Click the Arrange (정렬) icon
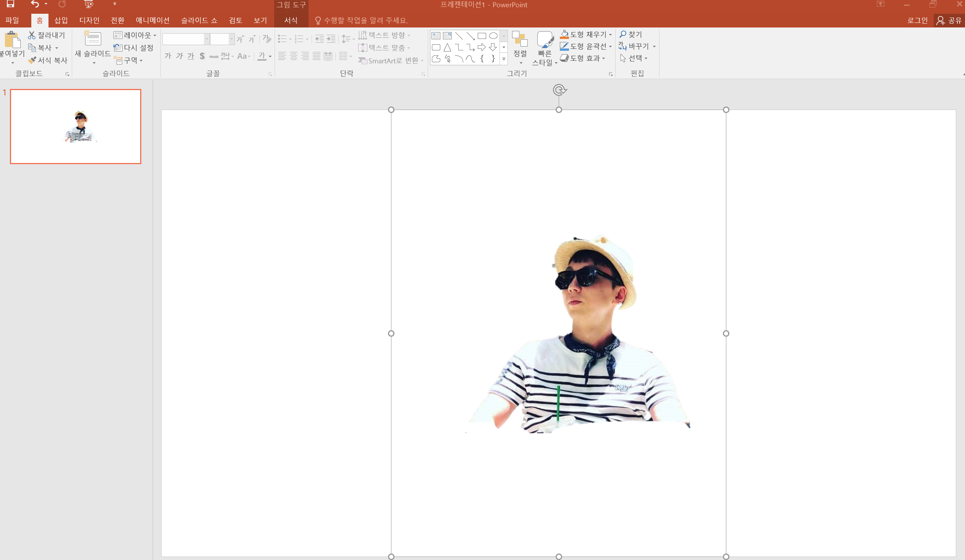 520,39
